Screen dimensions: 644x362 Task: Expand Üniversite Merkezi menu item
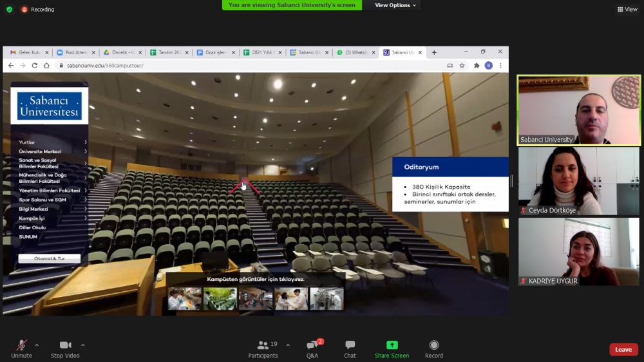(53, 151)
